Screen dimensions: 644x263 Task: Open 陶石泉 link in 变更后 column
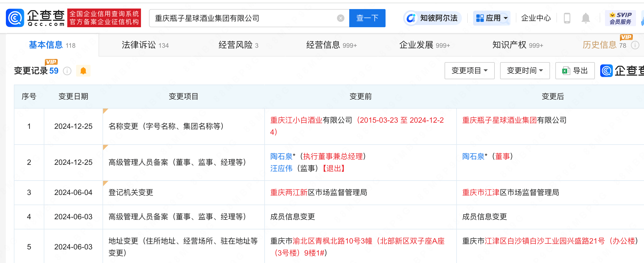[473, 156]
